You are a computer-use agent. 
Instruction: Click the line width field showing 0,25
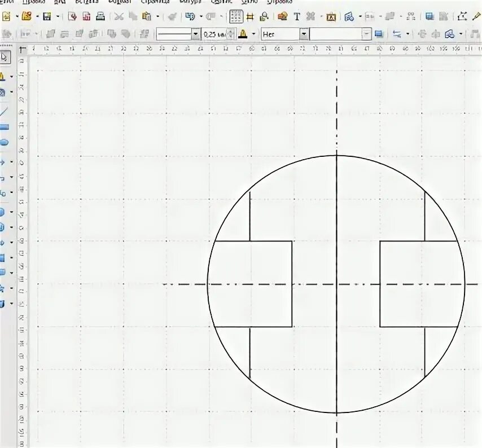pyautogui.click(x=214, y=34)
